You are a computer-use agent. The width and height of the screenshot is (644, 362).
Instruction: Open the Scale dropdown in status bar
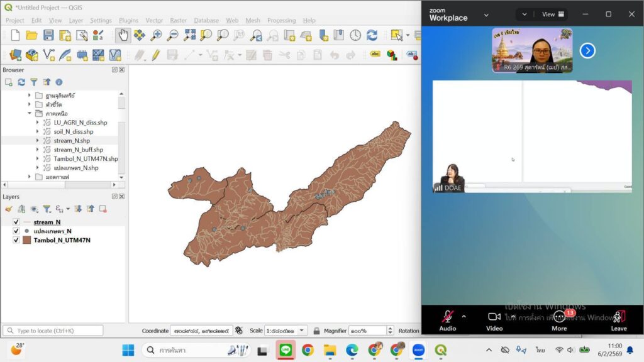point(303,331)
